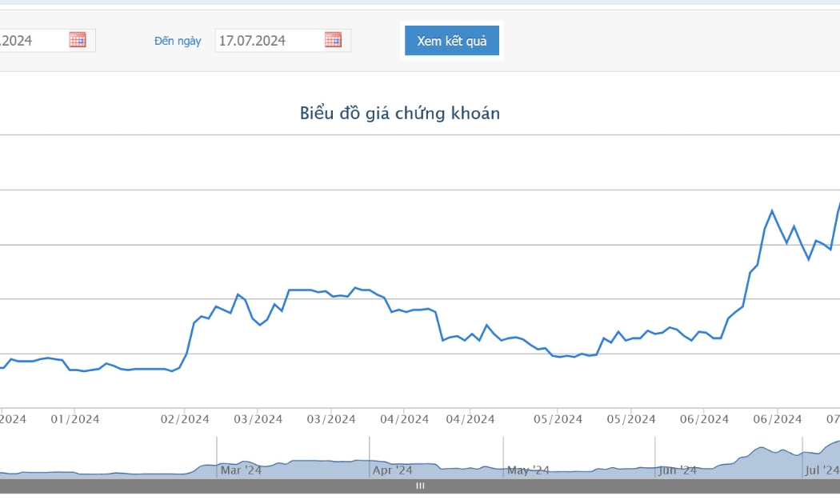Click the first 04/2024 x-axis label
Viewport: 840px width, 504px height.
click(405, 419)
